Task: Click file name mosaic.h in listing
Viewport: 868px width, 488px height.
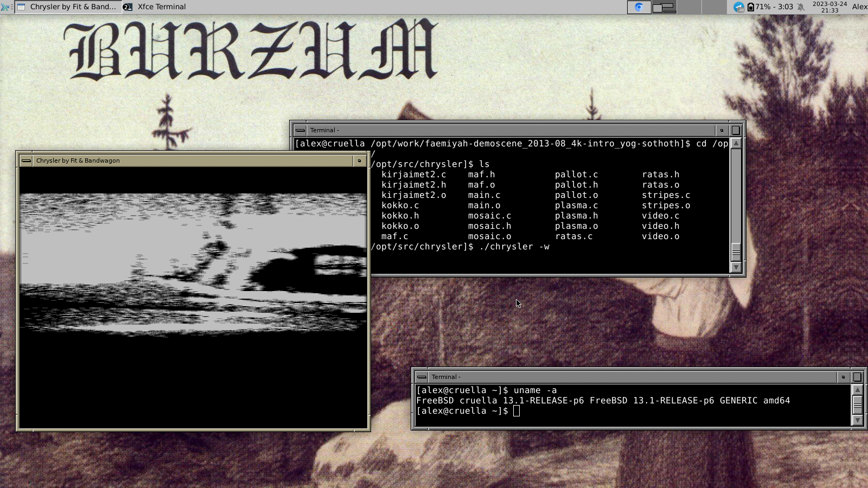Action: (489, 226)
